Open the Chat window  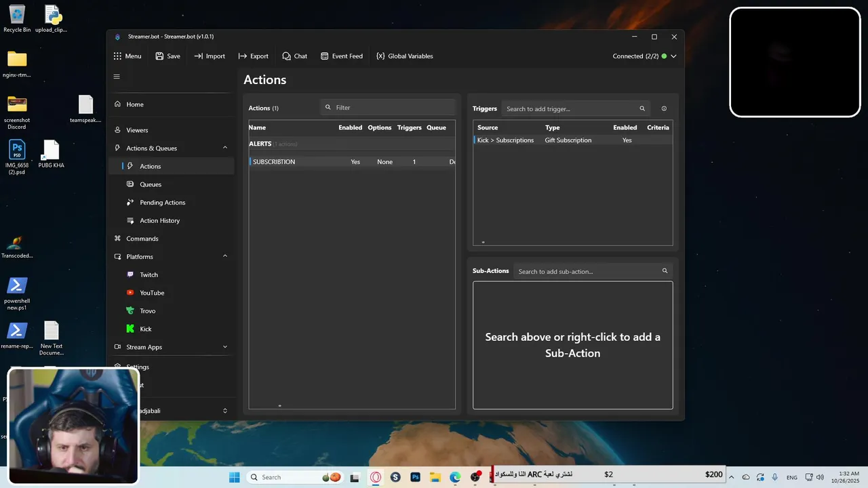(x=294, y=56)
